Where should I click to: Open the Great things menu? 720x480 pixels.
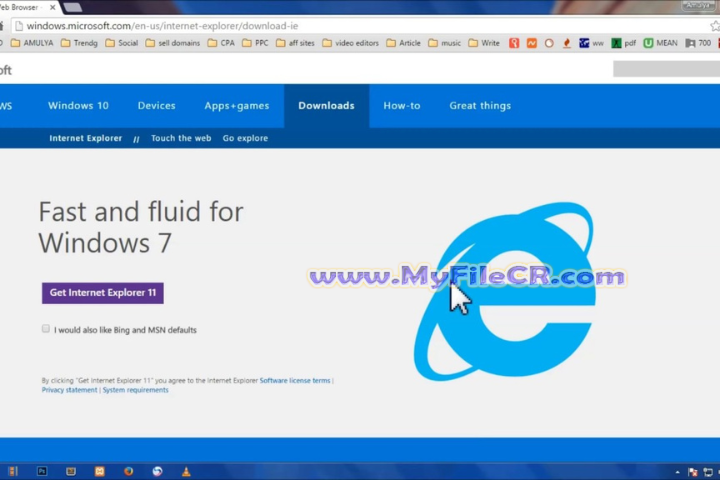480,106
